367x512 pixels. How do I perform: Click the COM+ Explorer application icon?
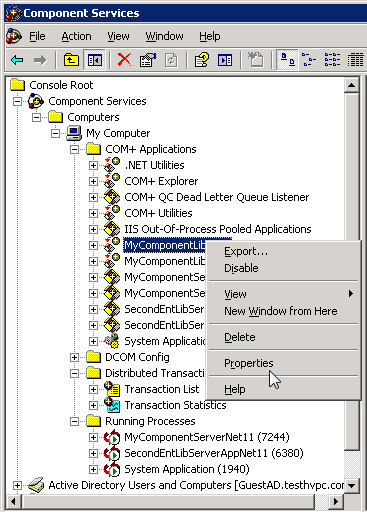click(112, 181)
